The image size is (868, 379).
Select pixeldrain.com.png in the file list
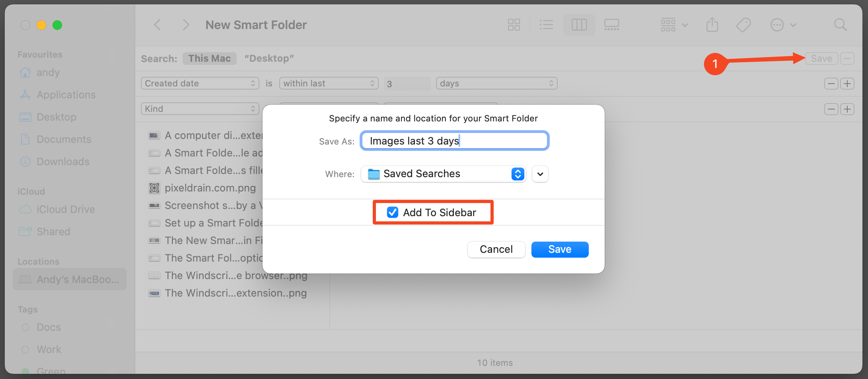click(210, 188)
